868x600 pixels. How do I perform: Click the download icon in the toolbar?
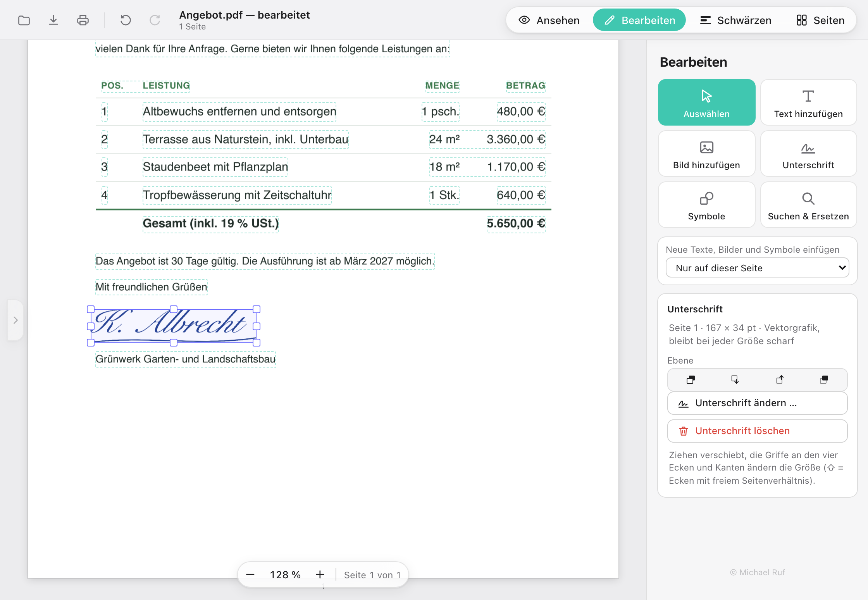click(53, 20)
